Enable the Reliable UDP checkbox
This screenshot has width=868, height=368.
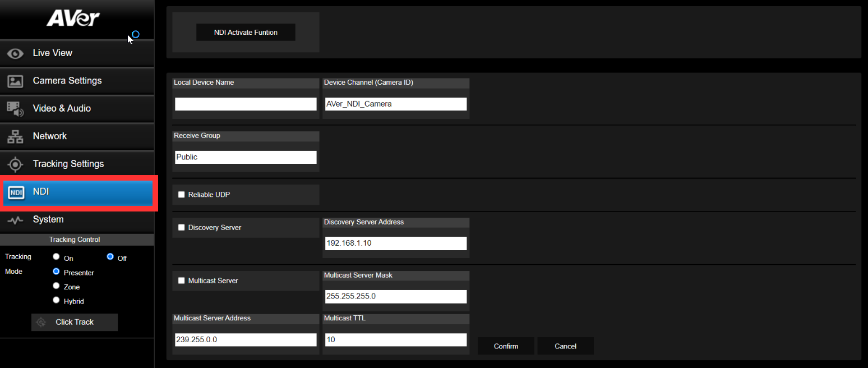[x=181, y=194]
